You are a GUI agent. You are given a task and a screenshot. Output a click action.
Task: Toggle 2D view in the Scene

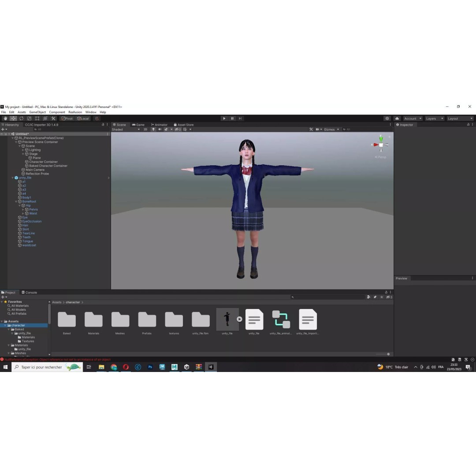click(145, 129)
